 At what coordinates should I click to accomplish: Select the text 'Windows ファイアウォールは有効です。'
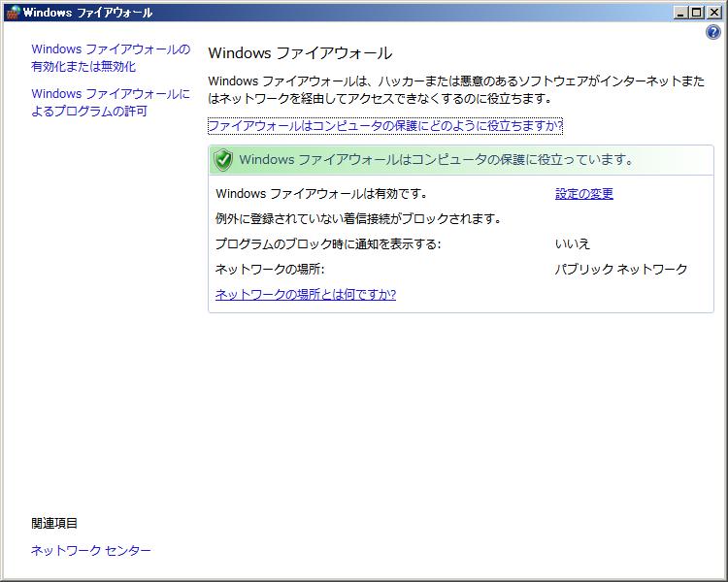click(x=321, y=194)
